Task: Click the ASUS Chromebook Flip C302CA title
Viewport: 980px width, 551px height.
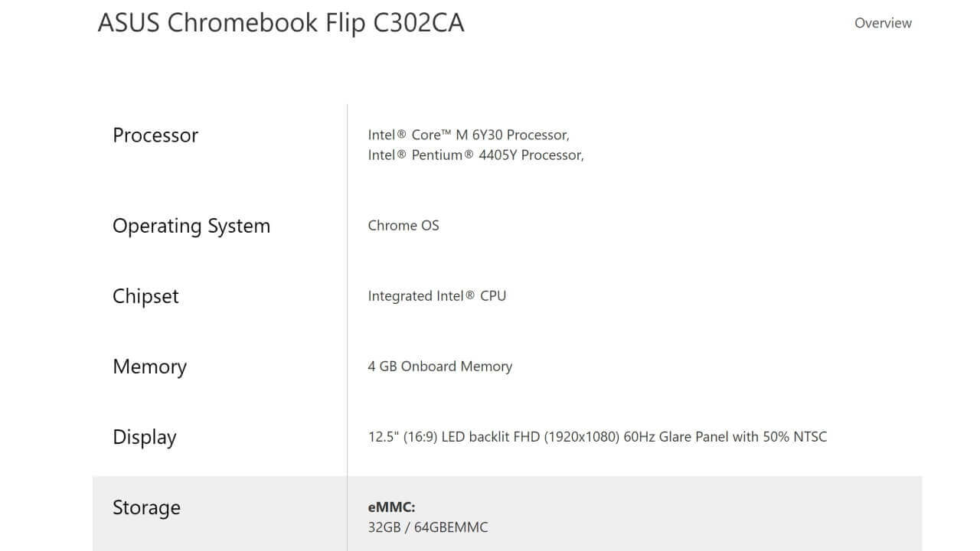Action: click(x=281, y=23)
